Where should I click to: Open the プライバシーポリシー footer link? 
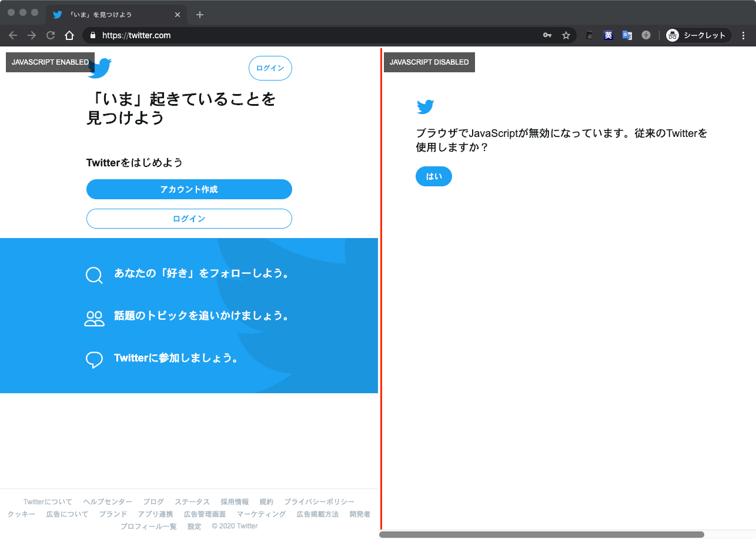tap(319, 502)
